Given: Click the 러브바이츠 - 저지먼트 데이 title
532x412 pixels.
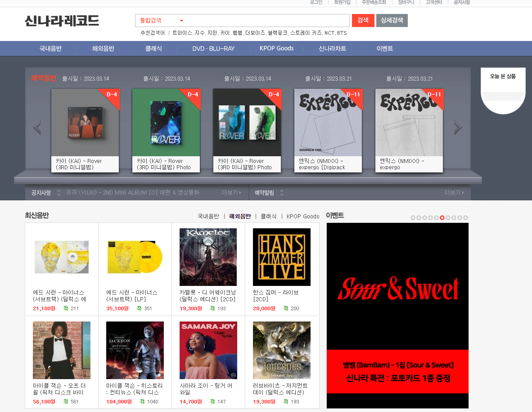Looking at the screenshot, I should 280,389.
